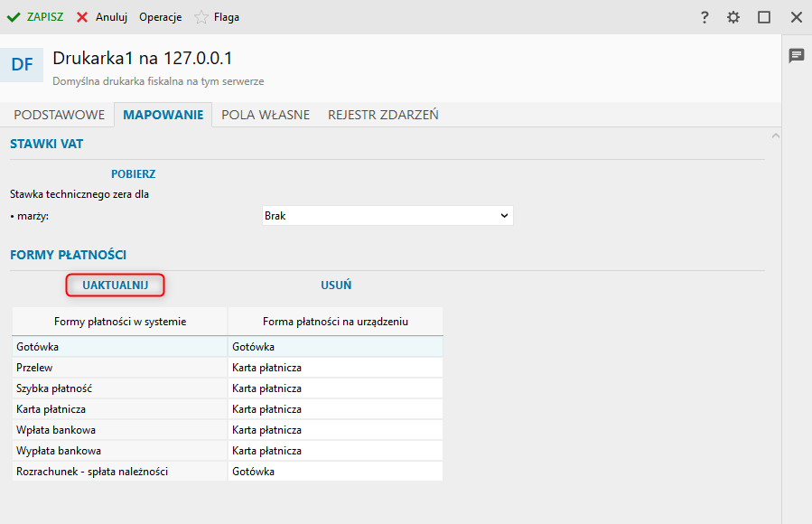Click the STAWKI VAT section heading
This screenshot has width=812, height=524.
pyautogui.click(x=47, y=144)
